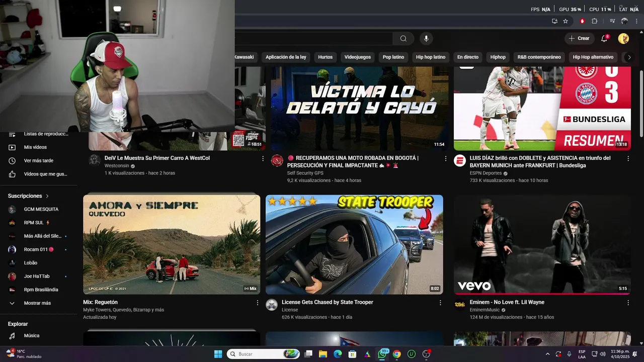Open File Explorer from taskbar

323,354
